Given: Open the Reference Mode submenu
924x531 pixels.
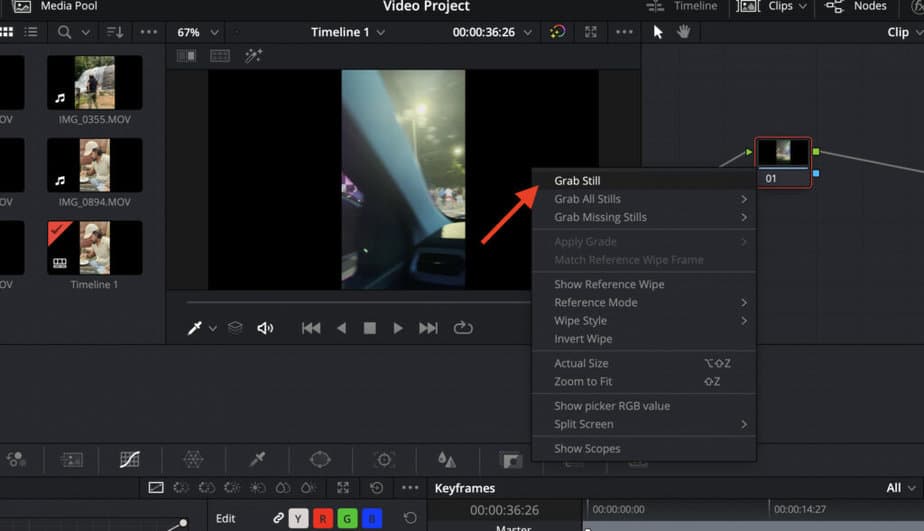Looking at the screenshot, I should pos(644,302).
